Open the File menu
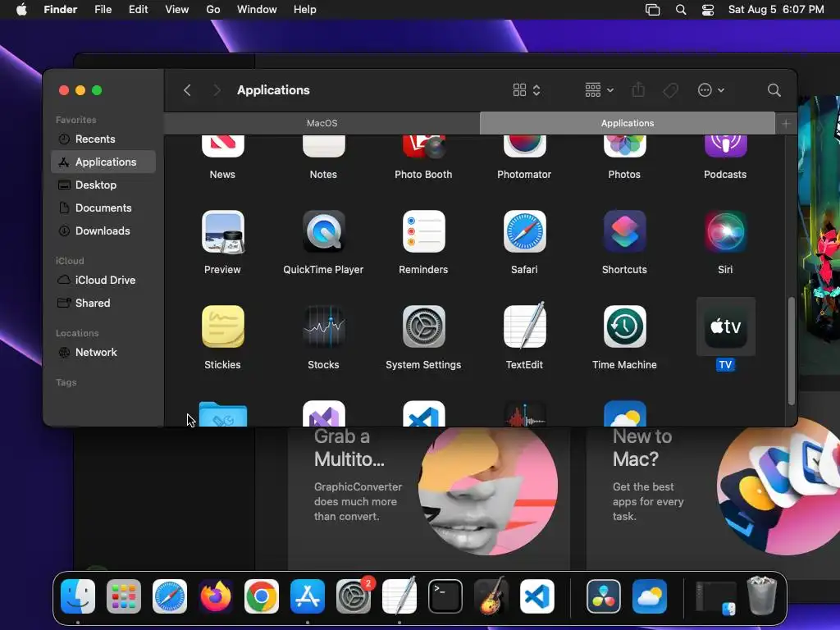 [103, 10]
